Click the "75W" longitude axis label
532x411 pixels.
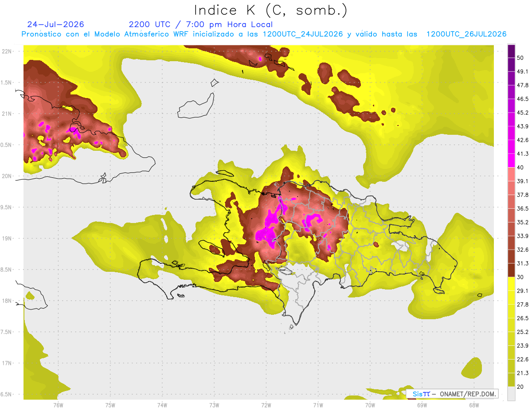click(110, 405)
